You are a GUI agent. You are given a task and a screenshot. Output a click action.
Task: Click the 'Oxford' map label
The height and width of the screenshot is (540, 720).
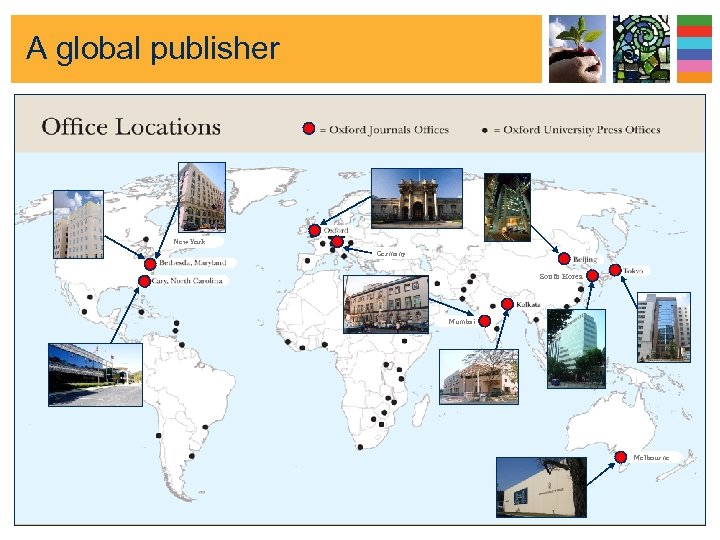click(336, 230)
